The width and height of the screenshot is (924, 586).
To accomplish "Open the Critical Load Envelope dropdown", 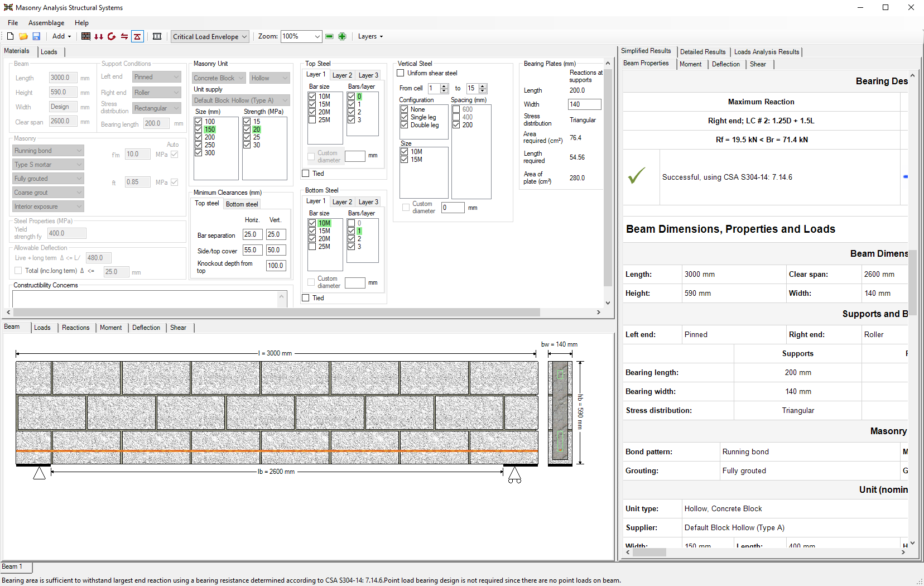I will tap(210, 36).
